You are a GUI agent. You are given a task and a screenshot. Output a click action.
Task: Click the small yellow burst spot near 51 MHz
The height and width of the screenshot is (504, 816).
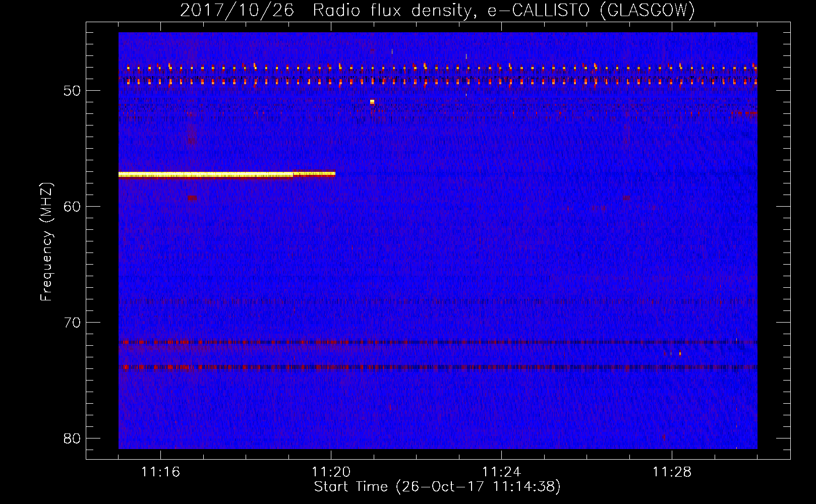[x=372, y=102]
